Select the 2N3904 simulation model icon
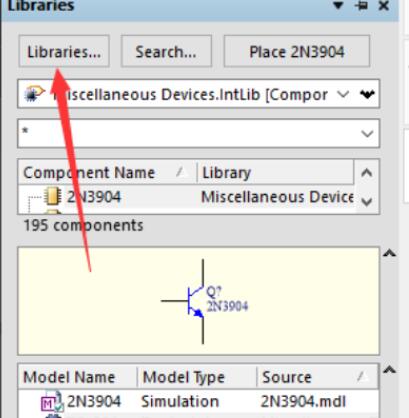The height and width of the screenshot is (418, 409). 52,401
